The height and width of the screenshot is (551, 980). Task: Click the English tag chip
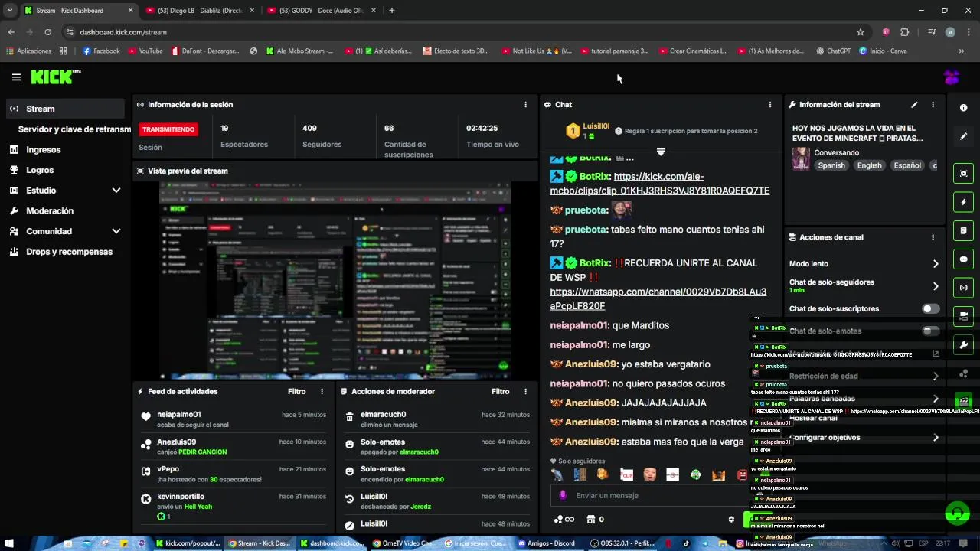(x=869, y=165)
